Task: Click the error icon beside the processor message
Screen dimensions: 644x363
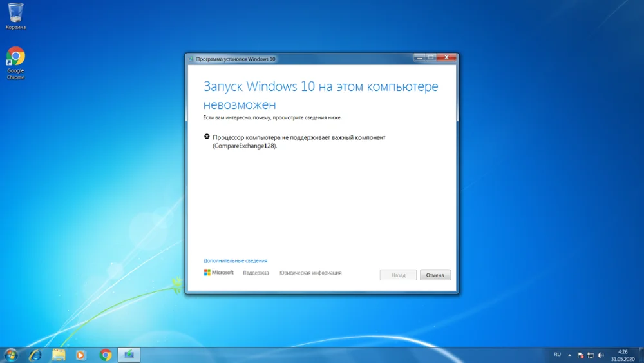Action: 207,137
